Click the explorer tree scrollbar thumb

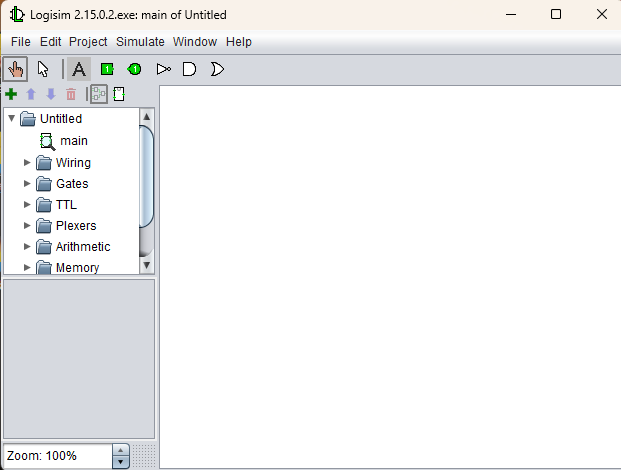(147, 176)
